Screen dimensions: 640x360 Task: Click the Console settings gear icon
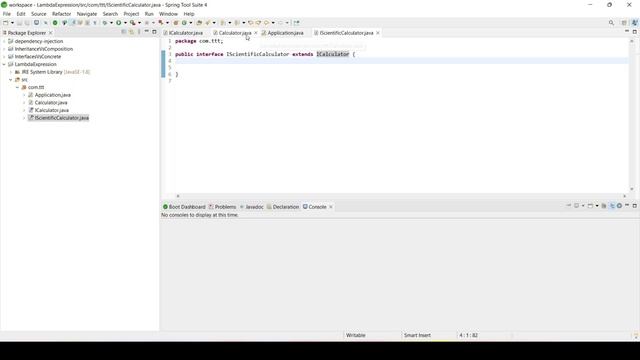click(x=619, y=206)
